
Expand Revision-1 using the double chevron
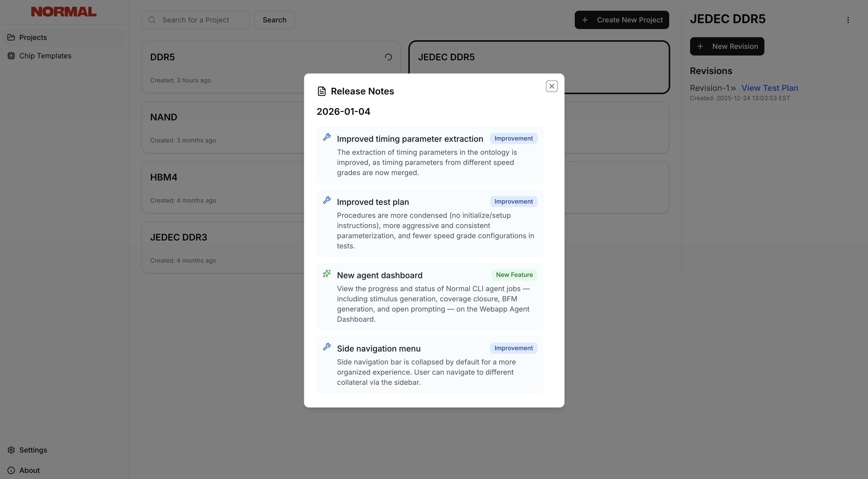(x=733, y=88)
